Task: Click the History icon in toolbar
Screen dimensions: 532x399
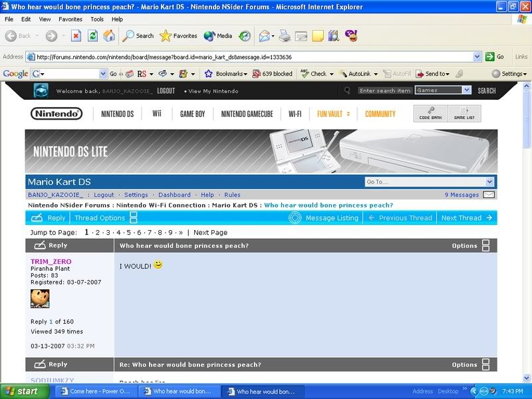Action: click(244, 36)
